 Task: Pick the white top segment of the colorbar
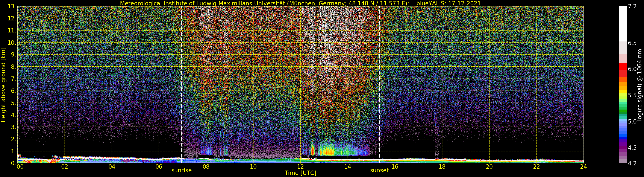point(623,24)
